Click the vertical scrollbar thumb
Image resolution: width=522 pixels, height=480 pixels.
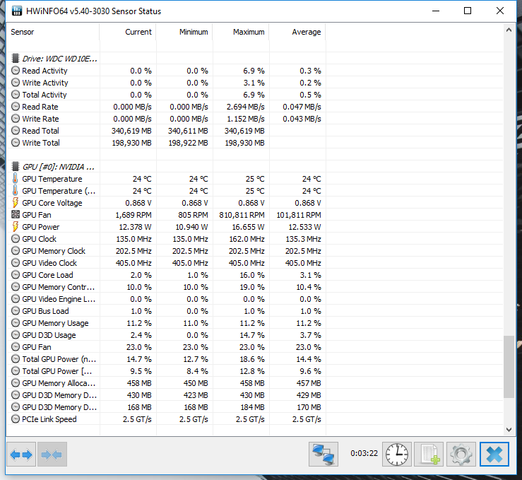(x=509, y=367)
